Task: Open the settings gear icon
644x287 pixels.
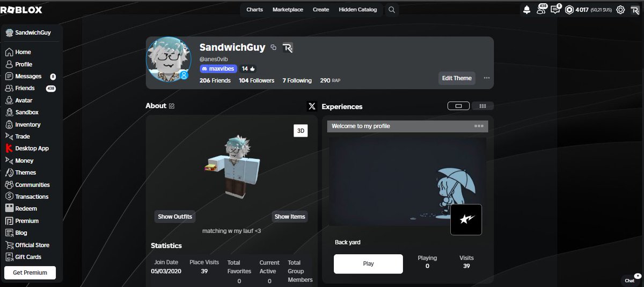Action: tap(620, 10)
